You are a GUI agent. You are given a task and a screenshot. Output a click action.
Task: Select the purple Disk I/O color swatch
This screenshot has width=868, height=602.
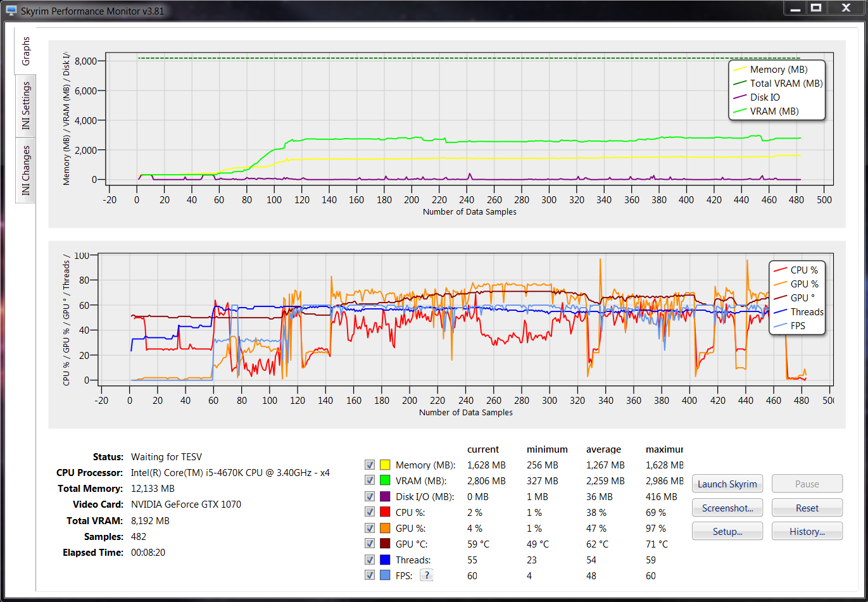385,497
